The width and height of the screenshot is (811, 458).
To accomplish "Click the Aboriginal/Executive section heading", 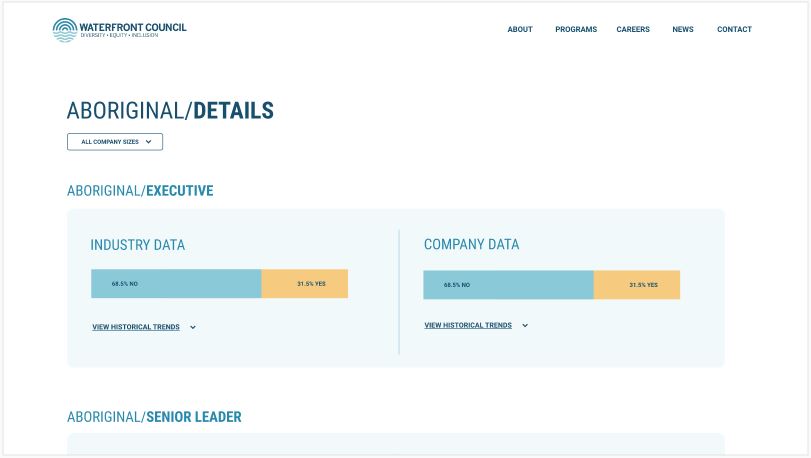I will click(x=140, y=191).
